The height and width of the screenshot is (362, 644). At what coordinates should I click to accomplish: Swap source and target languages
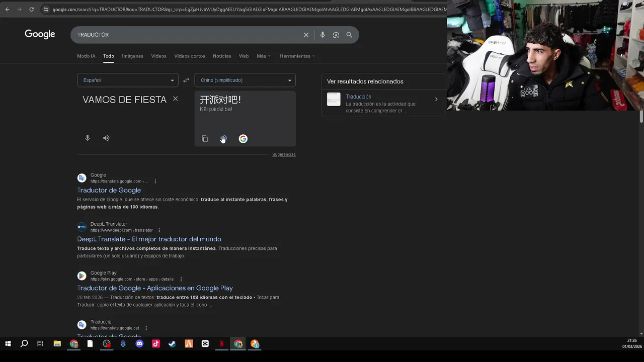186,80
